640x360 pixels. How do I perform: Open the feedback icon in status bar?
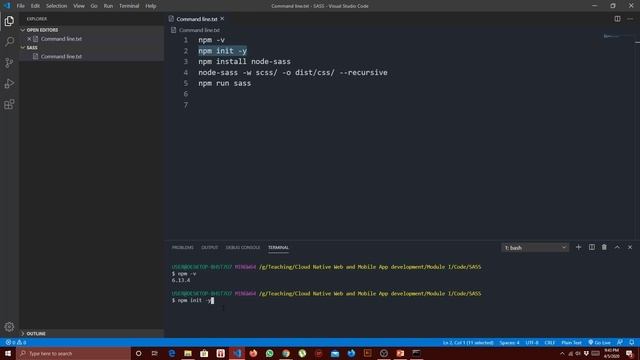click(x=620, y=342)
